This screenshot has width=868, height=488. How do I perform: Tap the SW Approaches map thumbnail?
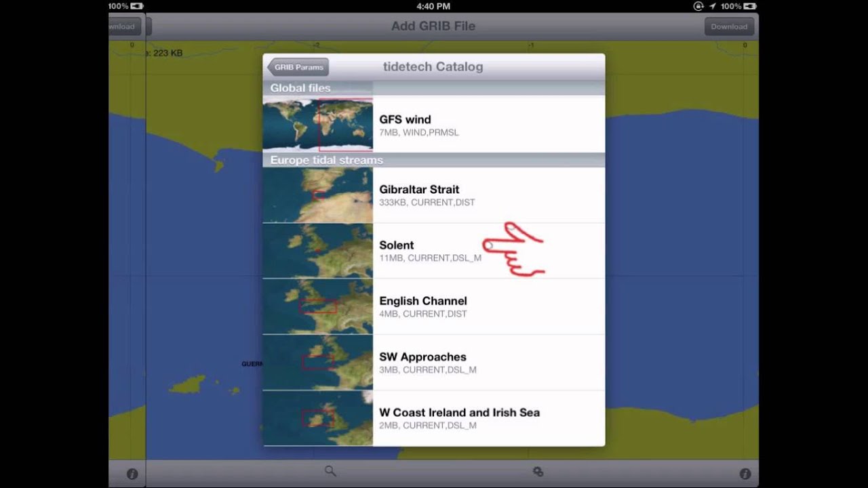click(x=318, y=363)
